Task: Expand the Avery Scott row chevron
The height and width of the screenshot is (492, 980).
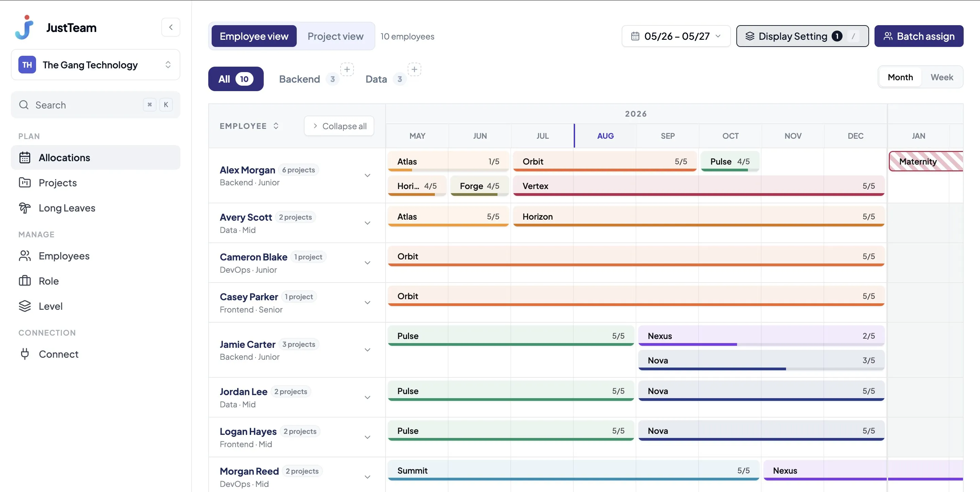Action: click(x=367, y=223)
